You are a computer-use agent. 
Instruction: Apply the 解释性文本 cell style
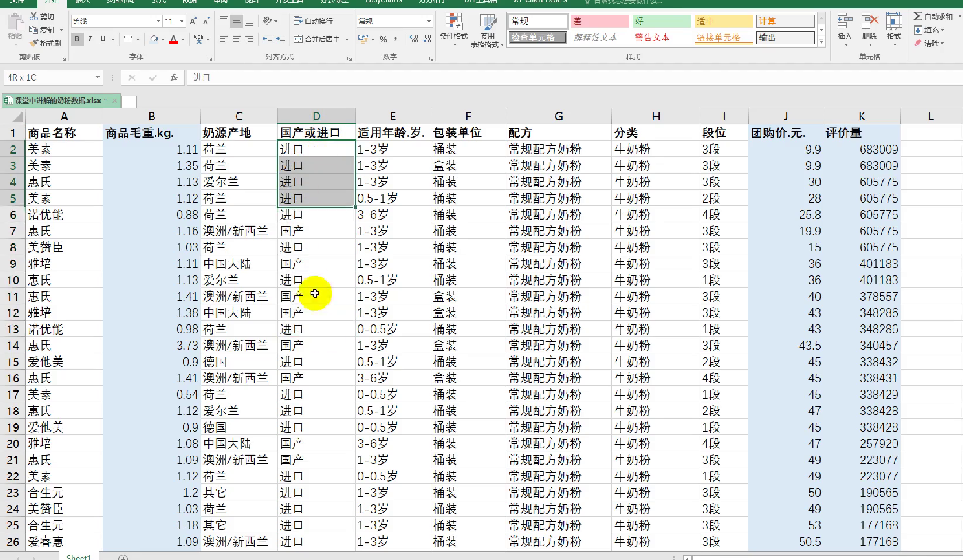599,38
